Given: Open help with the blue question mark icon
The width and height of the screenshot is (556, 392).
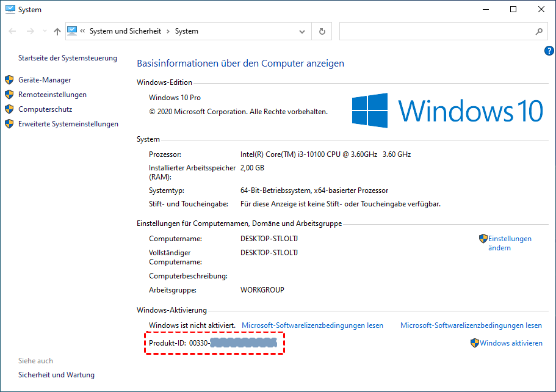Looking at the screenshot, I should click(549, 51).
